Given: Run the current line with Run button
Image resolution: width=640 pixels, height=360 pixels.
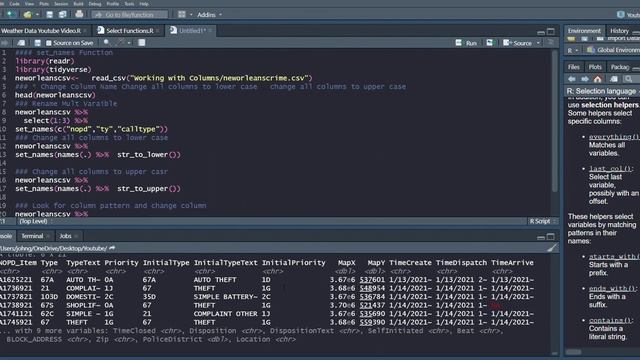Looking at the screenshot, I should 466,43.
